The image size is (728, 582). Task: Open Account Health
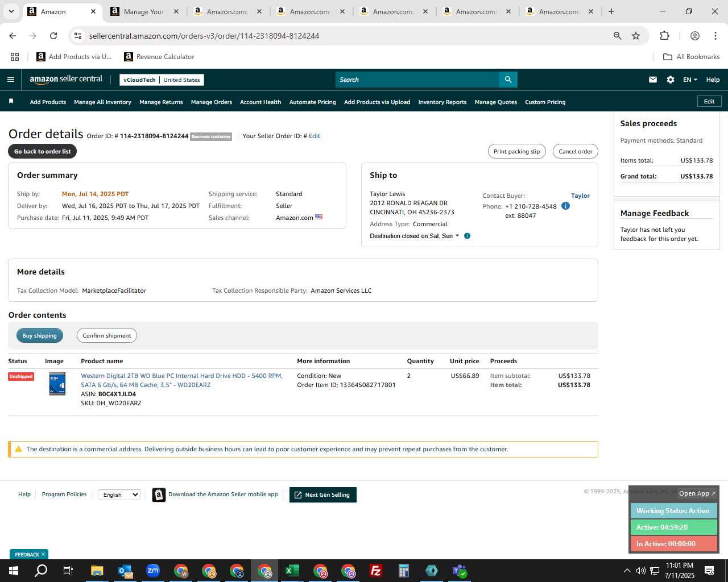pos(260,102)
